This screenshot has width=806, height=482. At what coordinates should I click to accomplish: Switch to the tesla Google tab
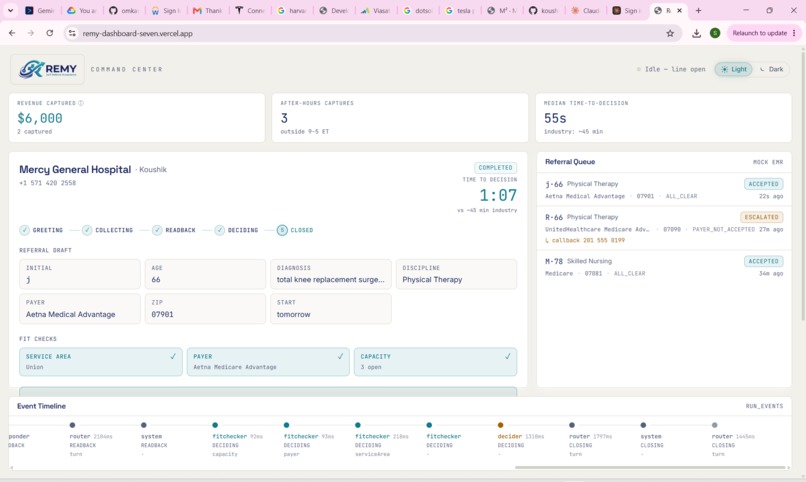click(460, 10)
